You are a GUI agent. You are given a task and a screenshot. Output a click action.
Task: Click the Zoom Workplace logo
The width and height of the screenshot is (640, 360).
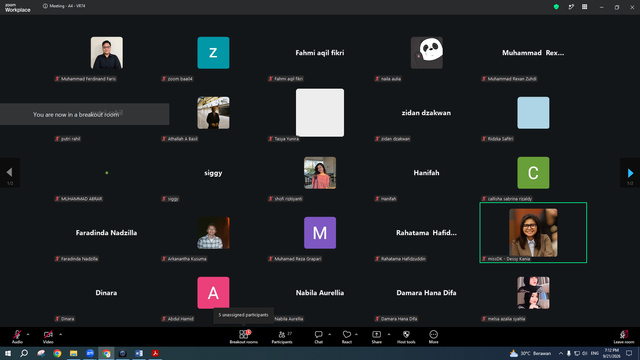(x=18, y=8)
